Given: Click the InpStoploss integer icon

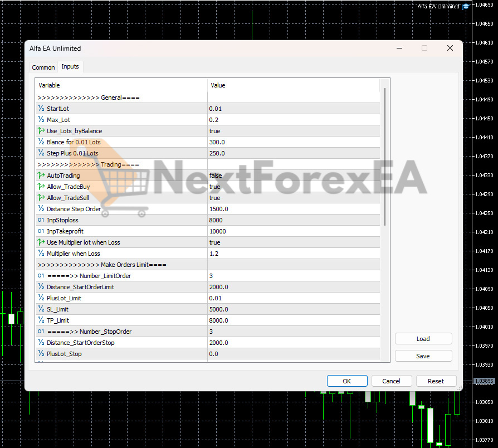Looking at the screenshot, I should click(41, 220).
